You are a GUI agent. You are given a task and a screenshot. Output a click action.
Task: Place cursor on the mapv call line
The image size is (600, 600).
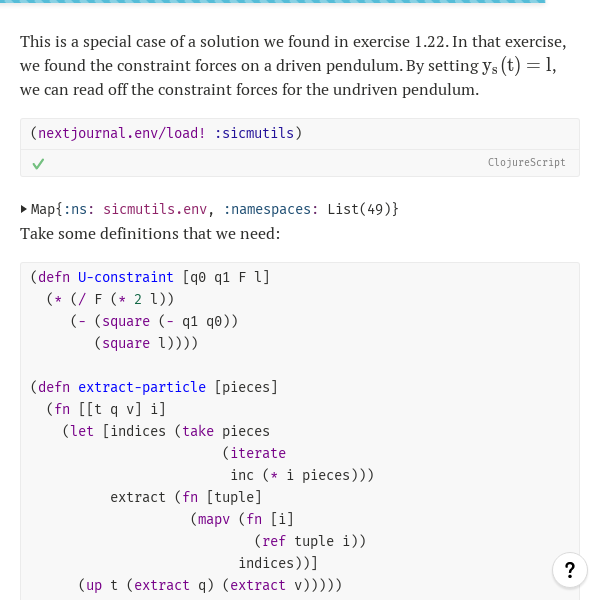242,519
